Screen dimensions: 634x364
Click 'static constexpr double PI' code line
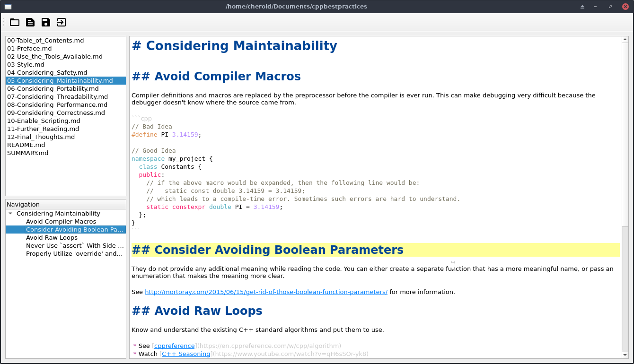coord(214,207)
